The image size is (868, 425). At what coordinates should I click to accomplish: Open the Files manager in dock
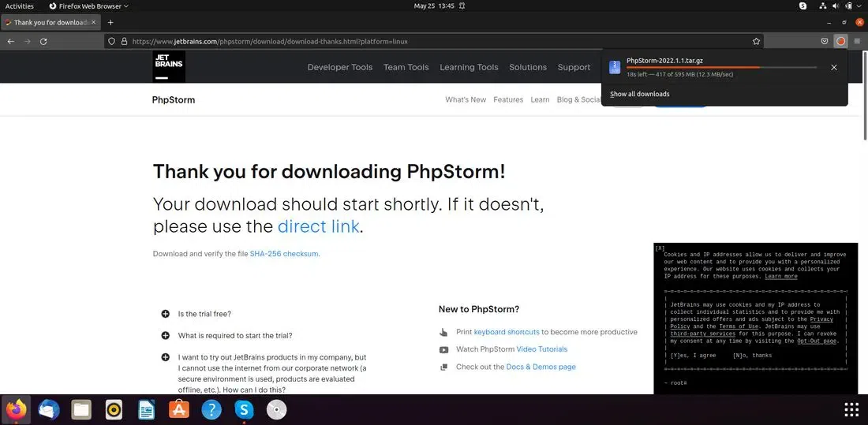[81, 410]
